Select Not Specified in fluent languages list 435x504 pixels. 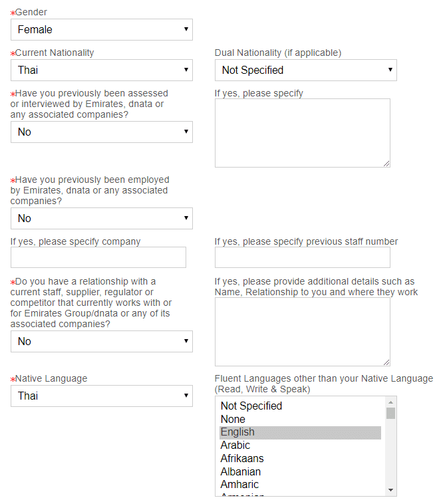pyautogui.click(x=300, y=406)
